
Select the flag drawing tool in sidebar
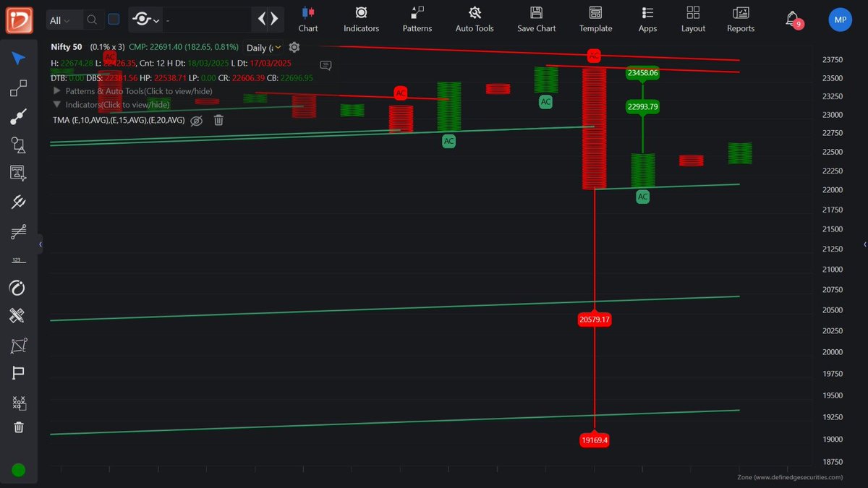(x=20, y=373)
